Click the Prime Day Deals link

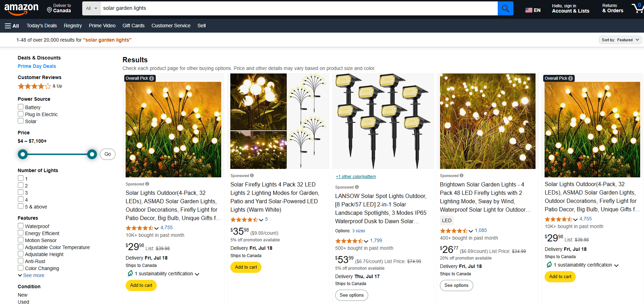37,66
